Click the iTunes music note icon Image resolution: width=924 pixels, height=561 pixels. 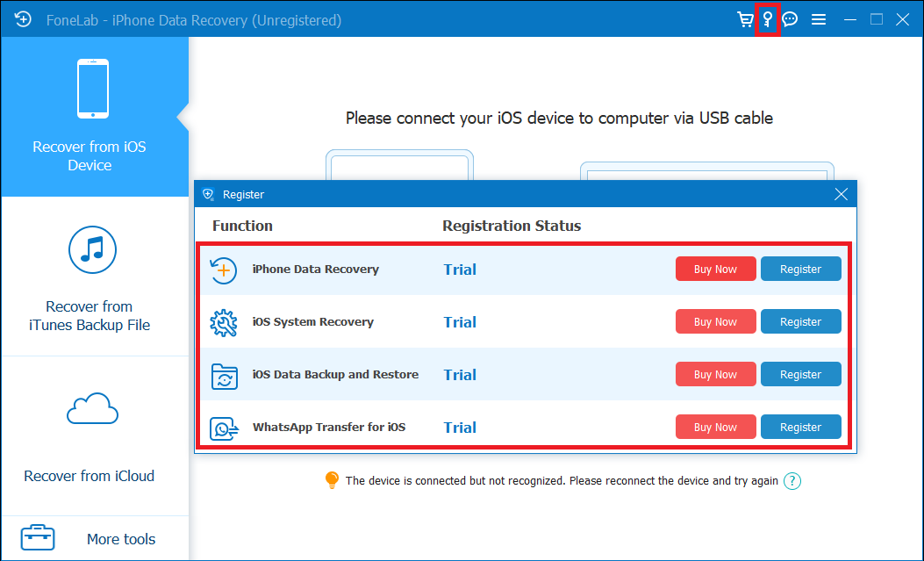pyautogui.click(x=92, y=250)
